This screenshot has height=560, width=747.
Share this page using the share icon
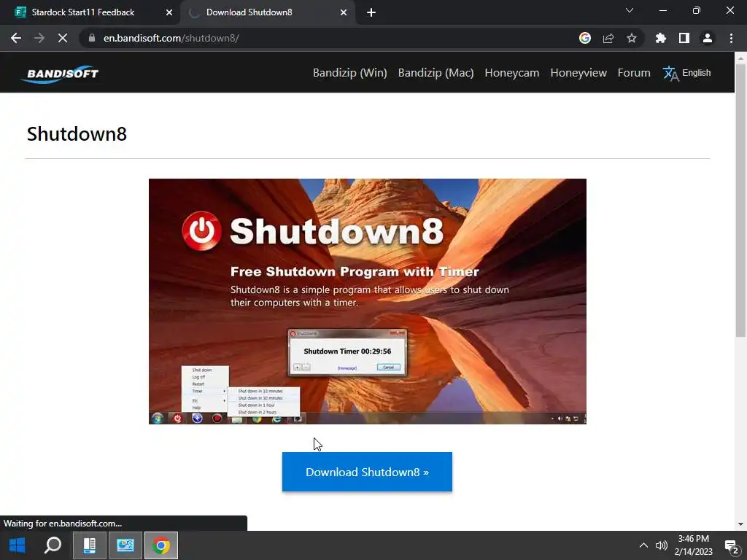[608, 38]
